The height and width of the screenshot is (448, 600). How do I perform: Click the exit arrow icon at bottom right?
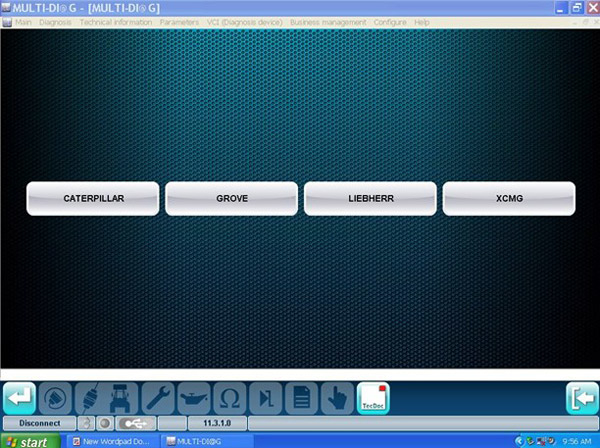(x=582, y=398)
